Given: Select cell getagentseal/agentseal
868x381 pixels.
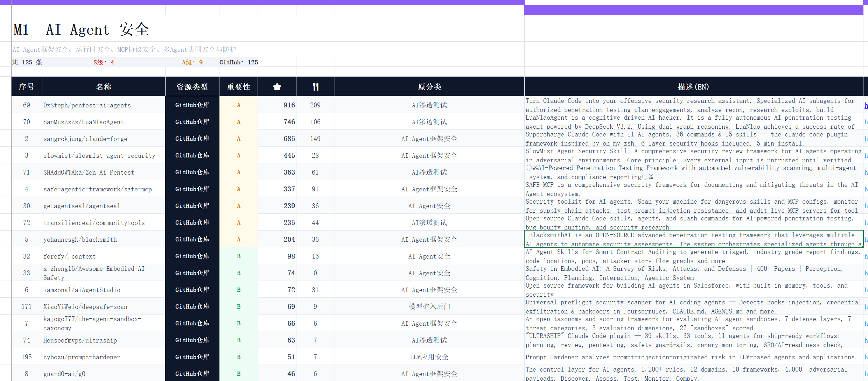Looking at the screenshot, I should (x=104, y=206).
